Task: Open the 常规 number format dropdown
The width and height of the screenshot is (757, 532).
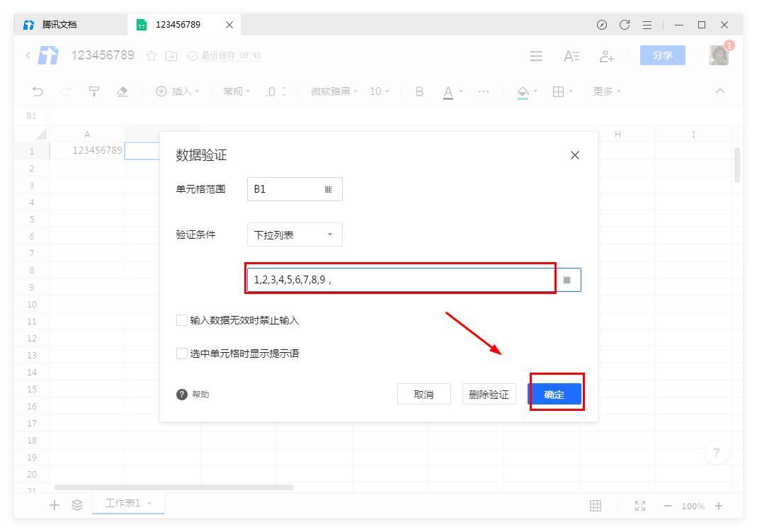Action: pos(237,91)
